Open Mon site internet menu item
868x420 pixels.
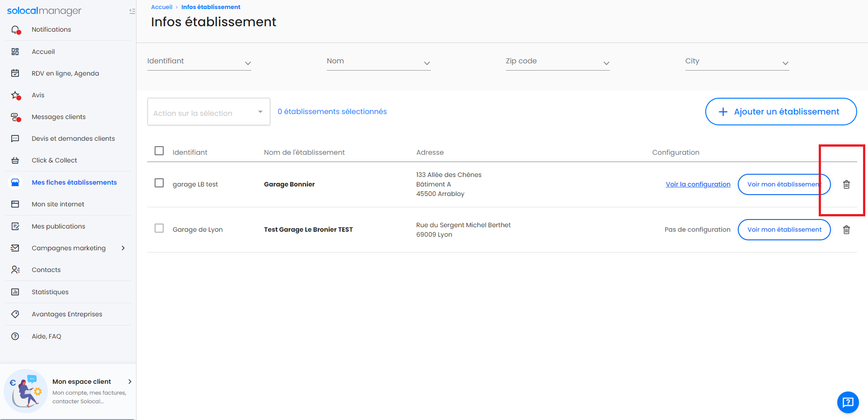point(58,204)
